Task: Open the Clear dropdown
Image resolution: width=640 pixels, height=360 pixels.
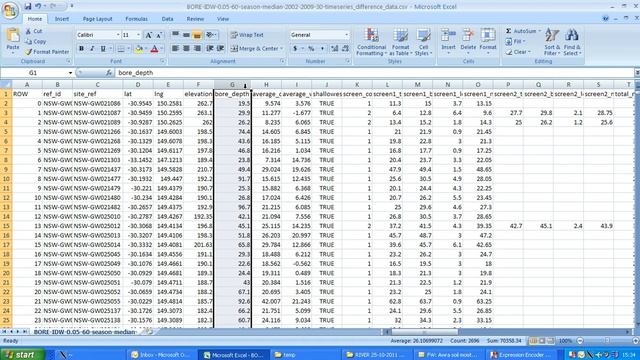Action: pyautogui.click(x=518, y=52)
